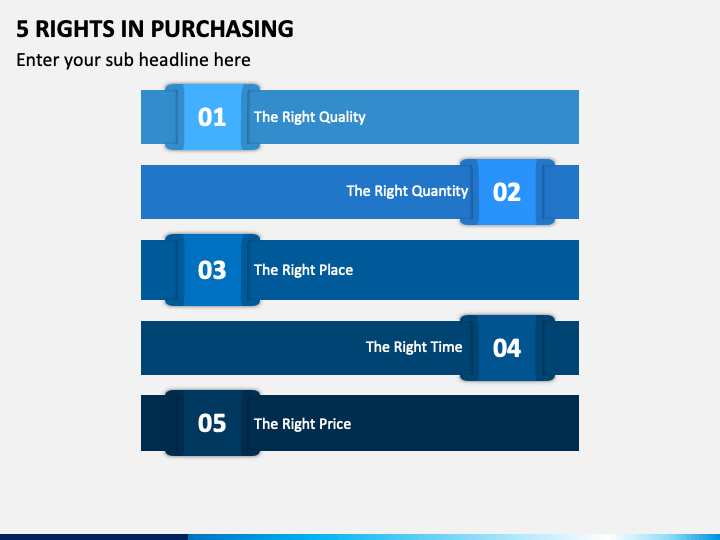Click the dark blue footer bar segment
Image resolution: width=720 pixels, height=540 pixels.
pyautogui.click(x=94, y=537)
